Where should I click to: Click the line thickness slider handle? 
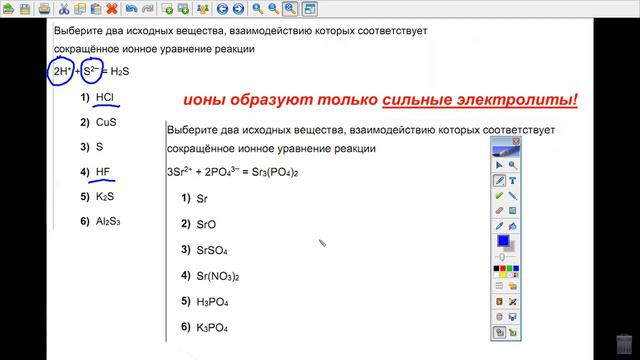click(502, 257)
